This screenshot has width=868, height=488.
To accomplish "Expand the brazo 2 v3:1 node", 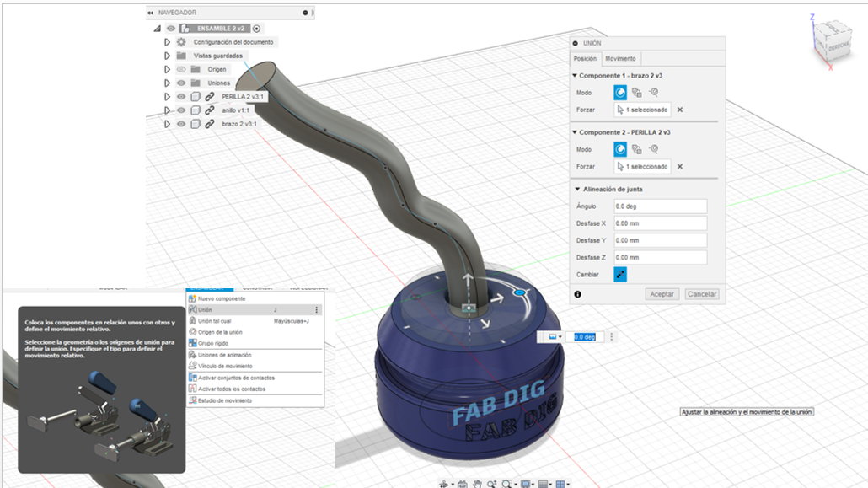I will (x=167, y=124).
